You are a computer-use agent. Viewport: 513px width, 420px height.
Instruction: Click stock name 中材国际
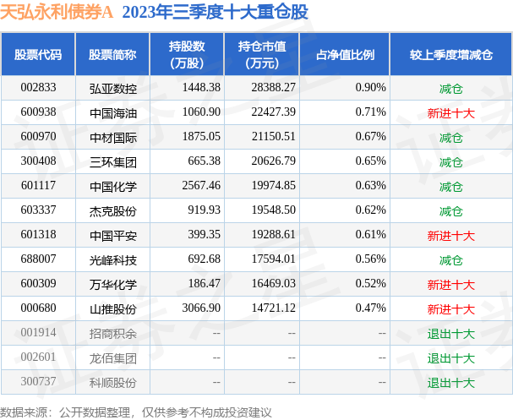point(113,138)
